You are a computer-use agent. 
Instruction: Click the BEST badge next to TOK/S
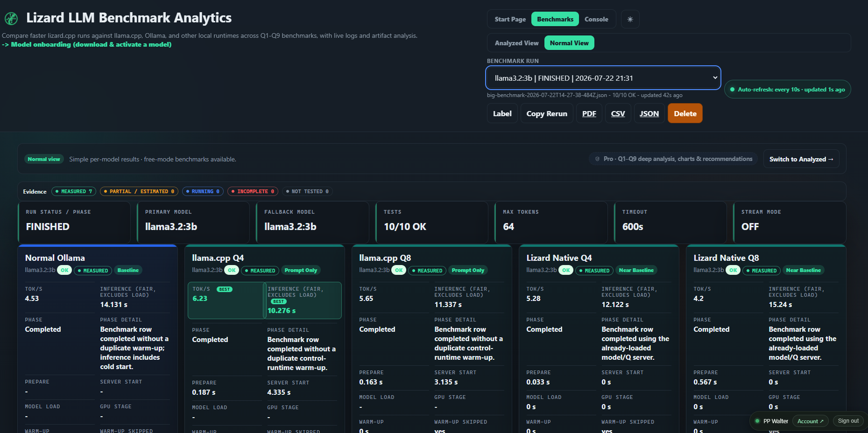225,289
